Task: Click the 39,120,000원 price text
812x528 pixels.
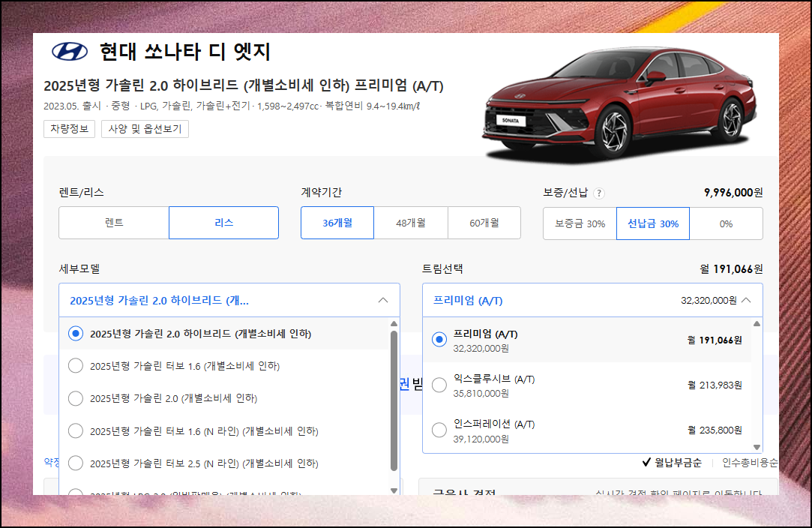Action: (x=481, y=439)
